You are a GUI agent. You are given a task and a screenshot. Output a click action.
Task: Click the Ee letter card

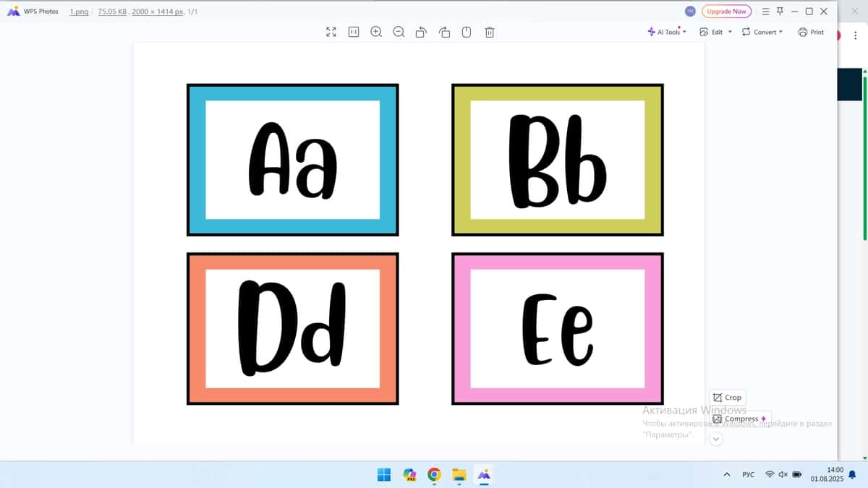point(558,328)
